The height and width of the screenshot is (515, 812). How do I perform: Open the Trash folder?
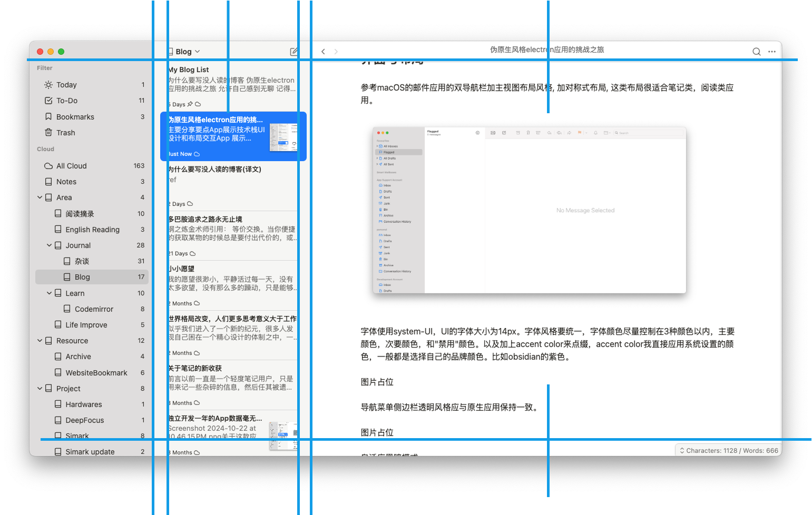click(x=65, y=133)
